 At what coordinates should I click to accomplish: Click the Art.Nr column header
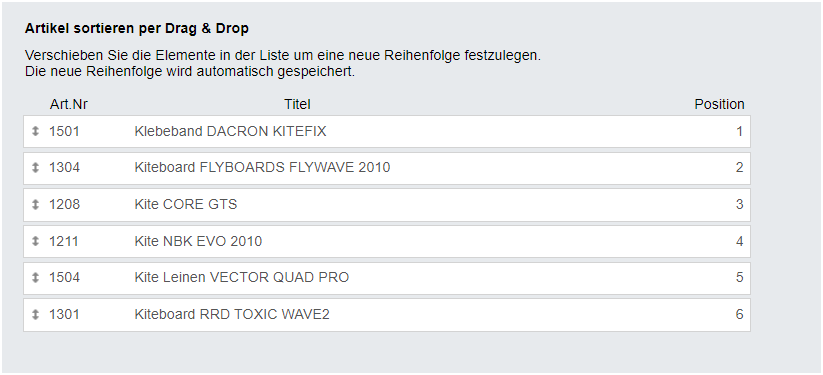tap(69, 105)
